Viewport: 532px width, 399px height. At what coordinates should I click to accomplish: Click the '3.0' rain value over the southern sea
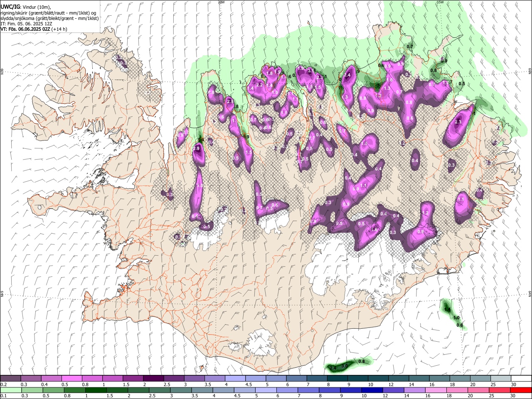[345, 366]
